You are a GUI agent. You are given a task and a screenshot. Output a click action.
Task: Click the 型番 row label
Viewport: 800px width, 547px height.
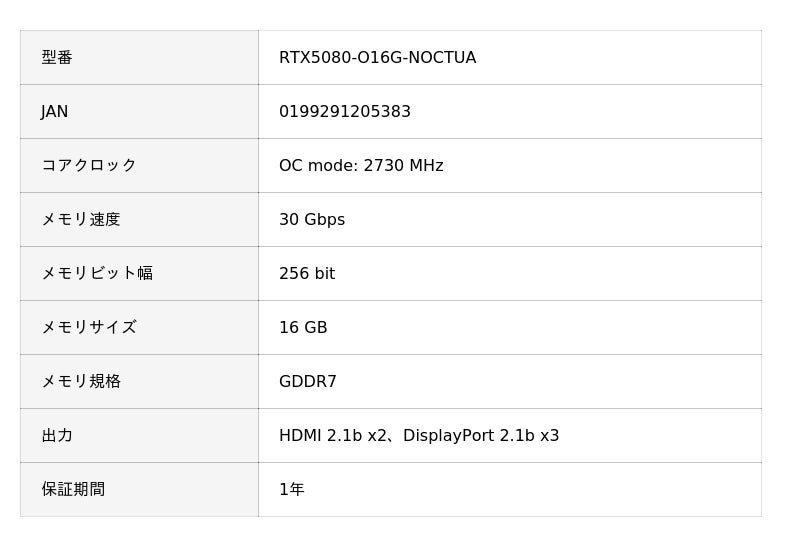point(57,58)
